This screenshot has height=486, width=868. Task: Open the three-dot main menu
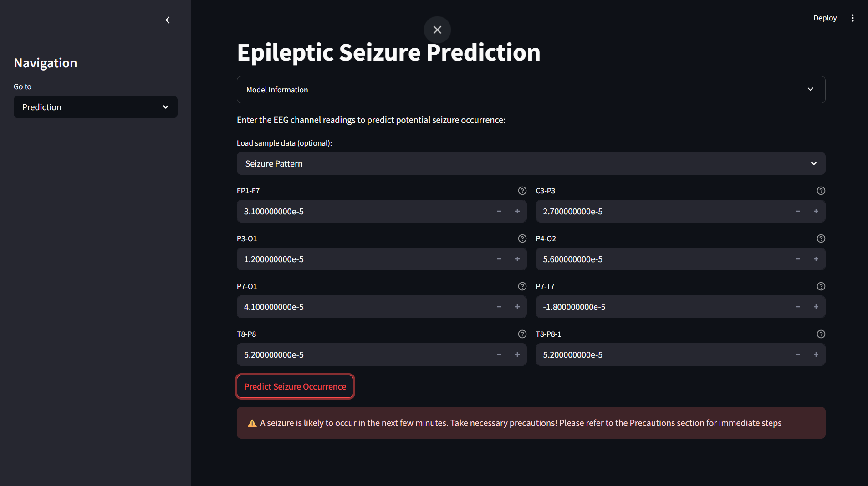853,18
